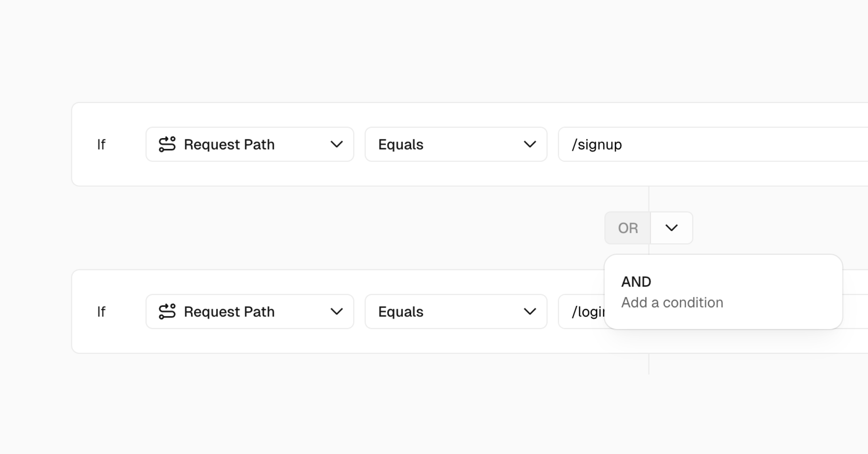
Task: Select the Request Path icon in the first condition
Action: (x=167, y=144)
